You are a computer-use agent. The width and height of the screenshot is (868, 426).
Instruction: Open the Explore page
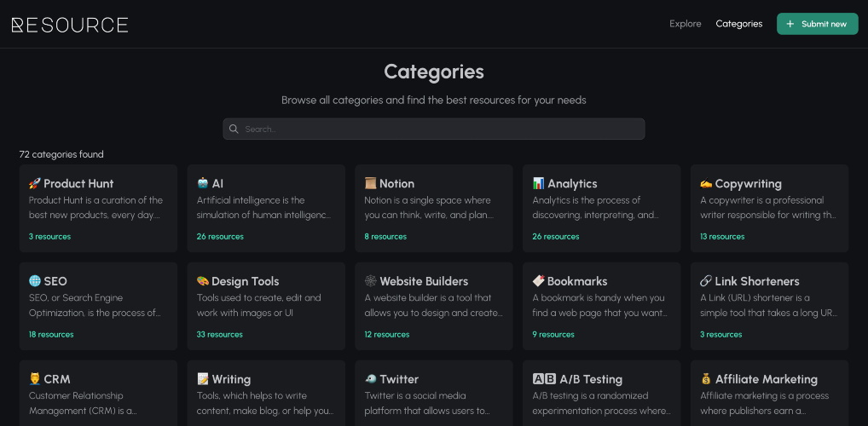686,24
